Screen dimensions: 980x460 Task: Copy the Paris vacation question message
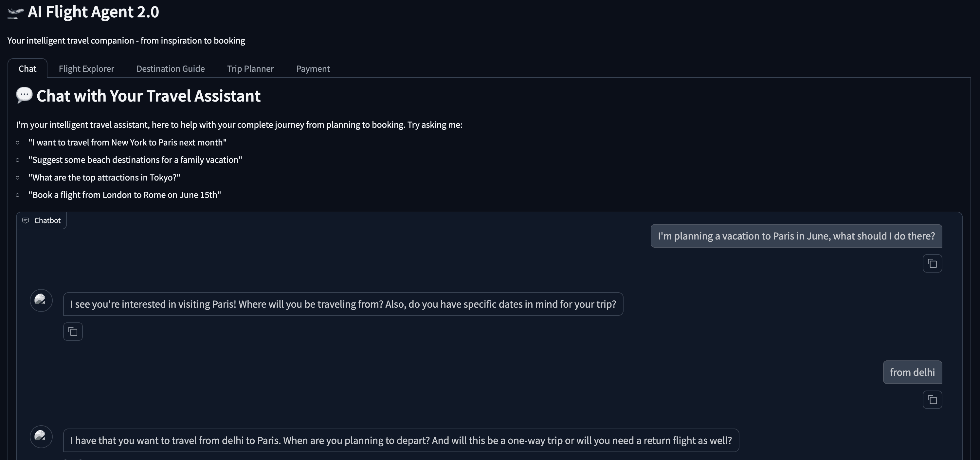(x=932, y=263)
